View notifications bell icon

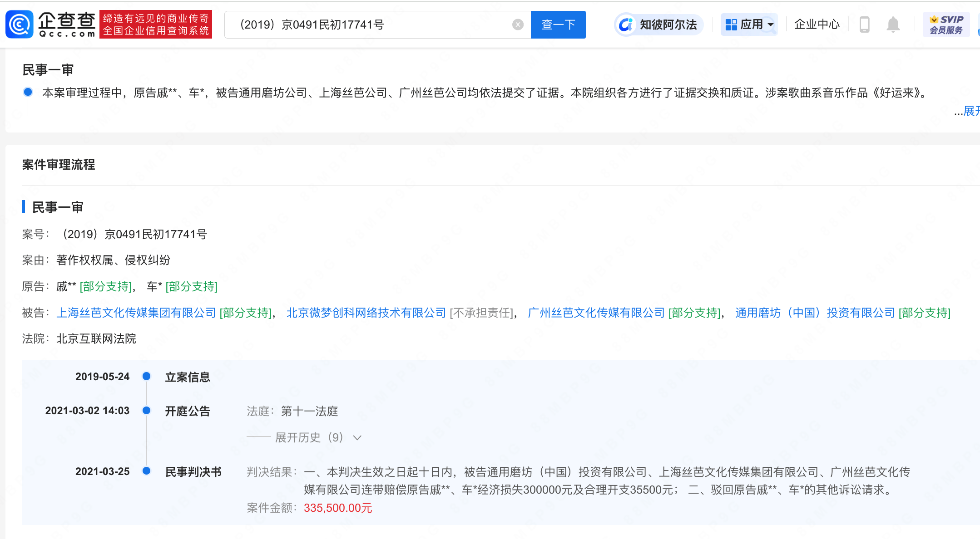893,24
